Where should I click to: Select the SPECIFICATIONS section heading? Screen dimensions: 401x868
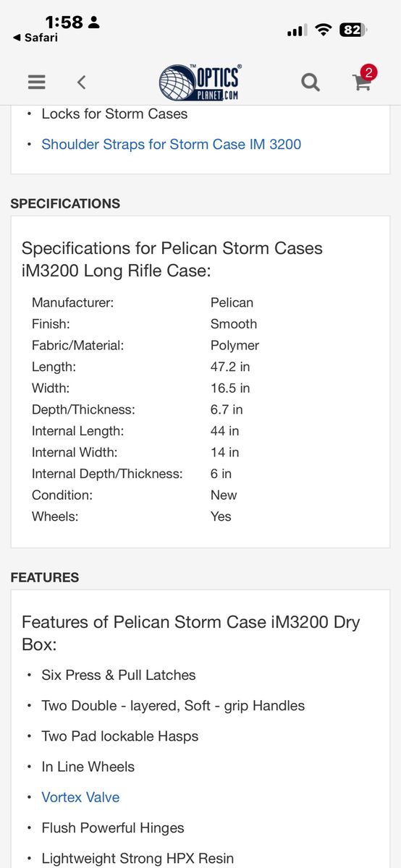[65, 203]
